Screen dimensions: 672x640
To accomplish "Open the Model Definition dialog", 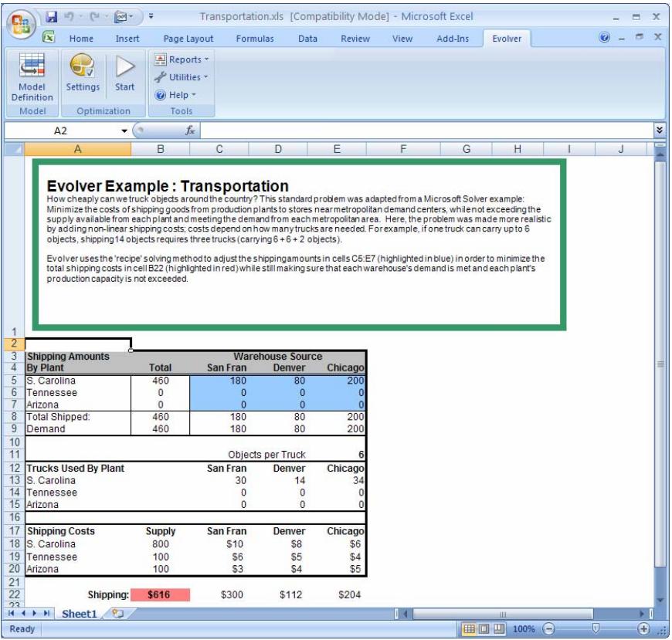I will coord(32,80).
